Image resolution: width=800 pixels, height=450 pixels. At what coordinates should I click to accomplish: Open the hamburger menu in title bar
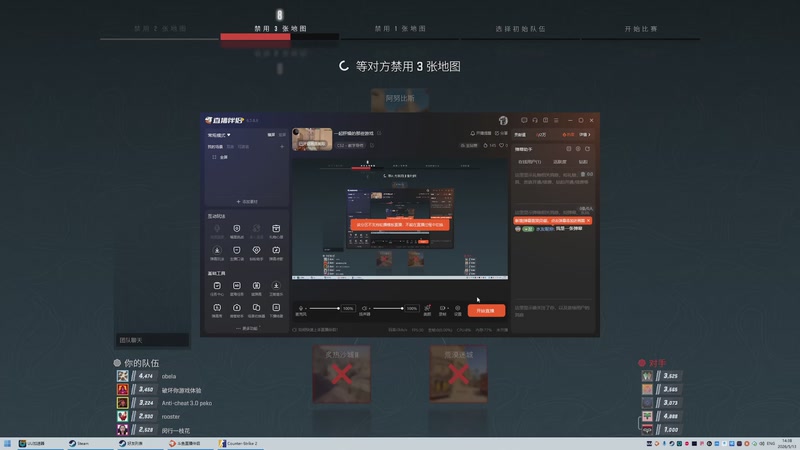pos(556,120)
